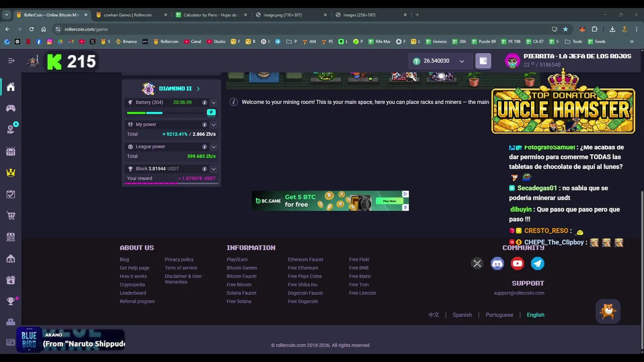Expand the League power section

click(x=213, y=147)
